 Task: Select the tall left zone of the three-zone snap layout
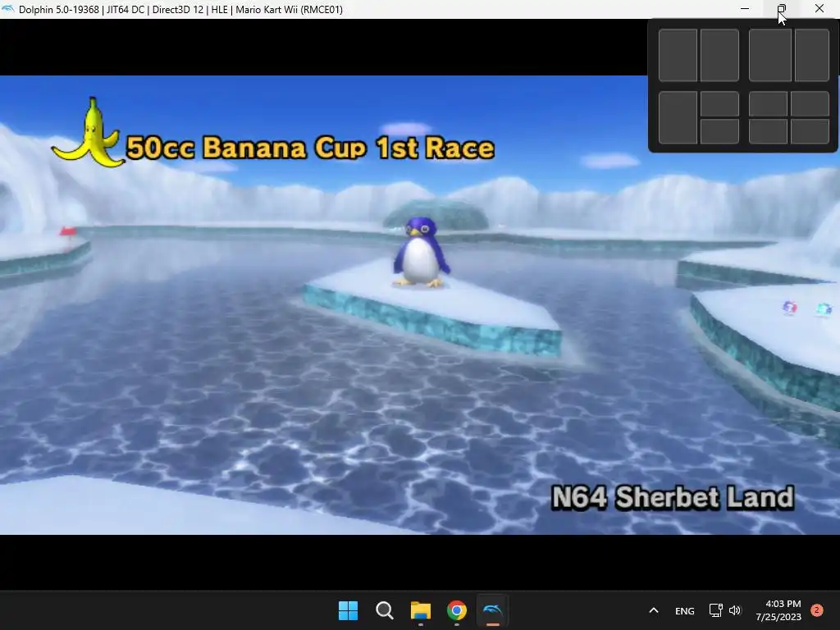[x=678, y=117]
